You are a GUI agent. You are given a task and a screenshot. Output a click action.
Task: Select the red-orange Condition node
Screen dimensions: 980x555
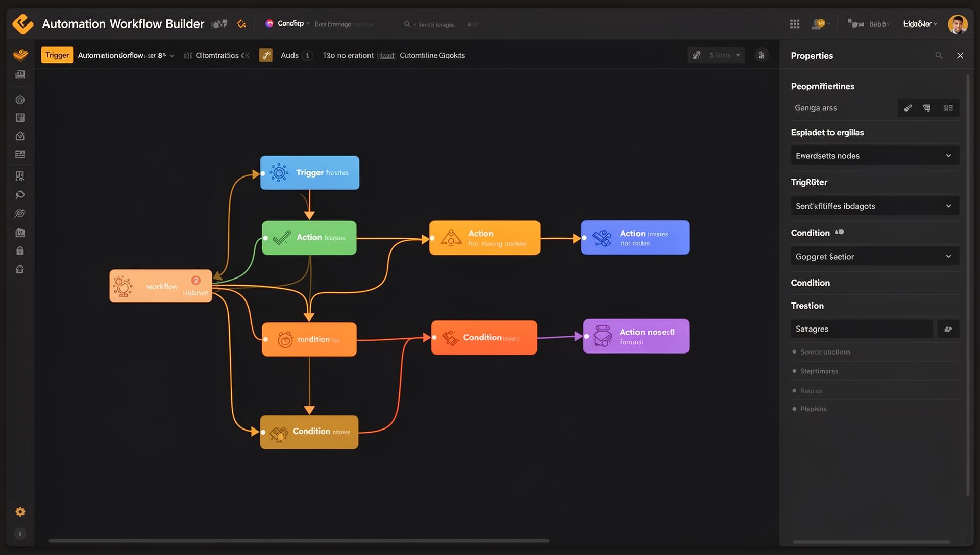484,337
